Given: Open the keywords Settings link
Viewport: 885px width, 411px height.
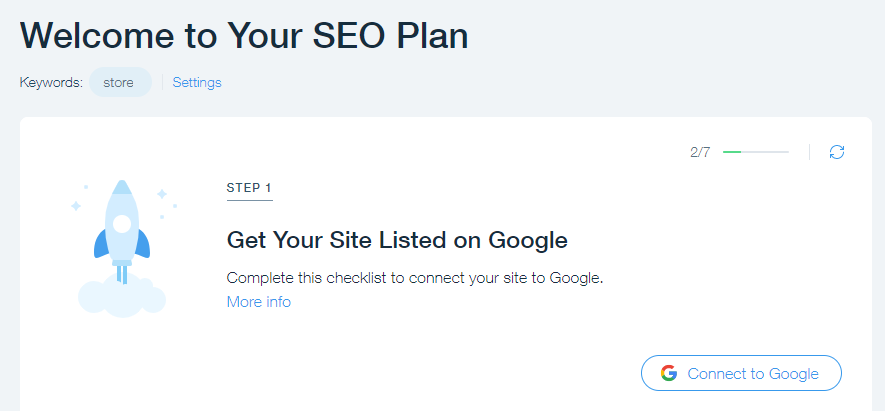Looking at the screenshot, I should [197, 83].
